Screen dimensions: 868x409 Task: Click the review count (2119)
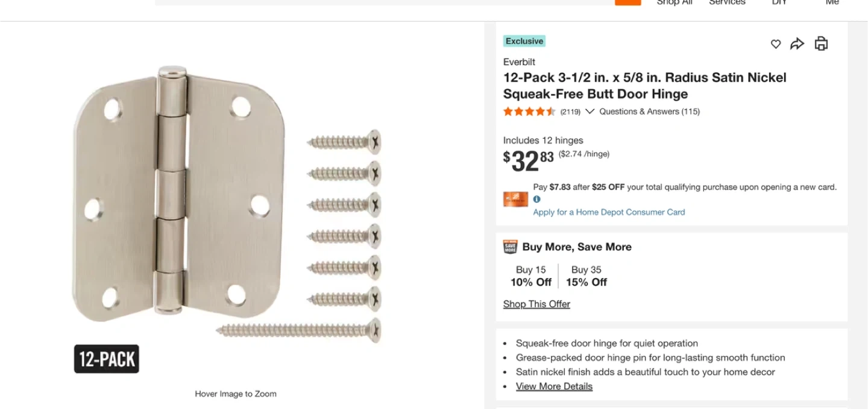tap(570, 112)
